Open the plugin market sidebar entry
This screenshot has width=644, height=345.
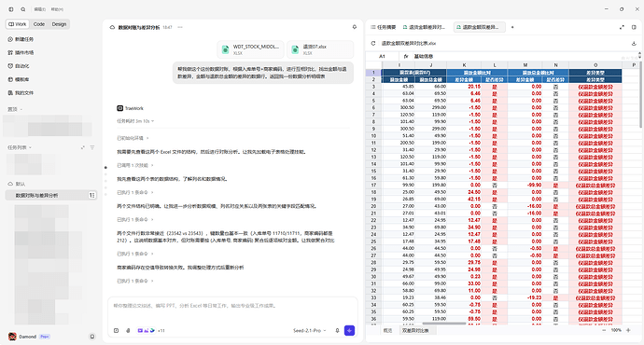point(21,52)
